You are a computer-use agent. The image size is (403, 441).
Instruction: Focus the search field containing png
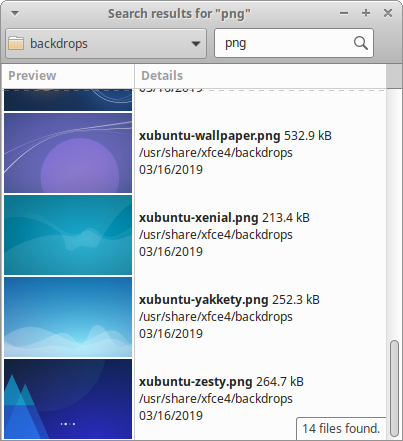pyautogui.click(x=294, y=43)
